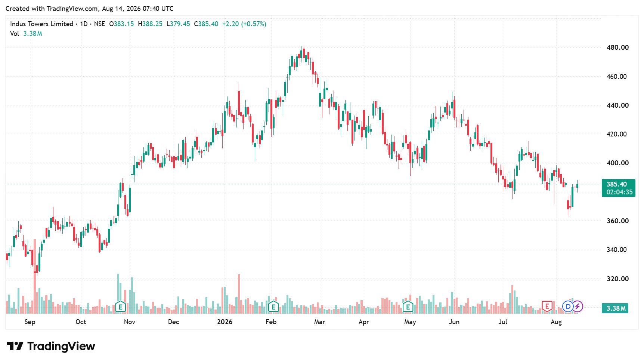Click the 480.00 price scale label
The height and width of the screenshot is (363, 644).
point(617,47)
